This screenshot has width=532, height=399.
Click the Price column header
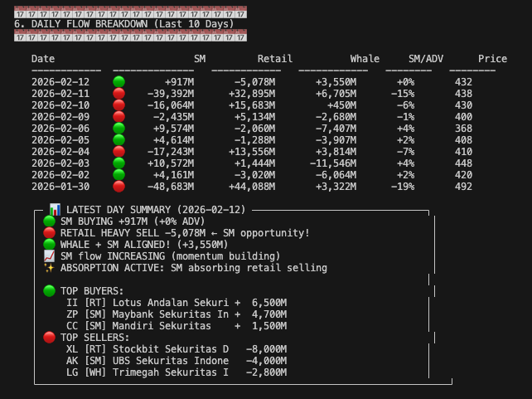click(x=492, y=59)
